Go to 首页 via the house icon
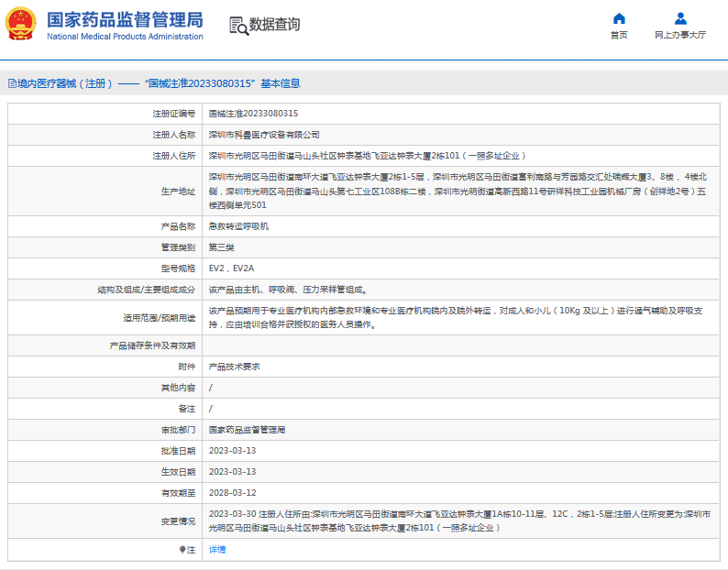The width and height of the screenshot is (728, 570). (619, 18)
